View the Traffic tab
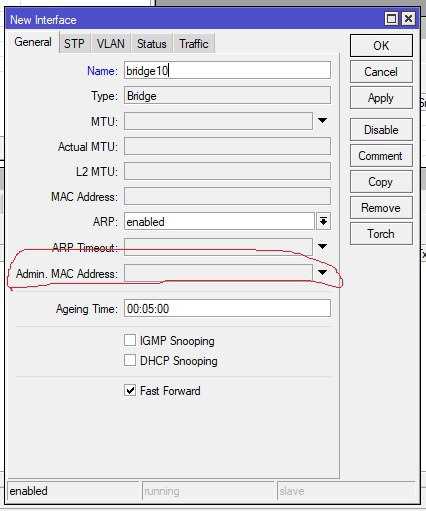The height and width of the screenshot is (511, 426). pyautogui.click(x=194, y=44)
